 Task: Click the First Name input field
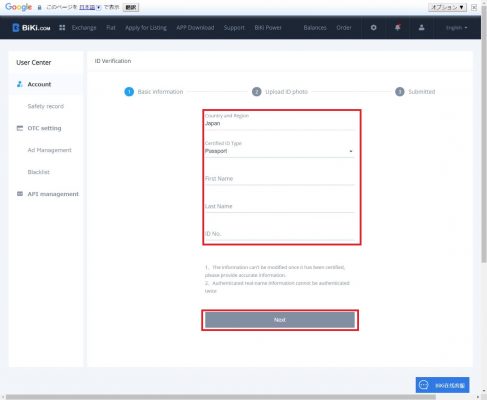coord(279,179)
